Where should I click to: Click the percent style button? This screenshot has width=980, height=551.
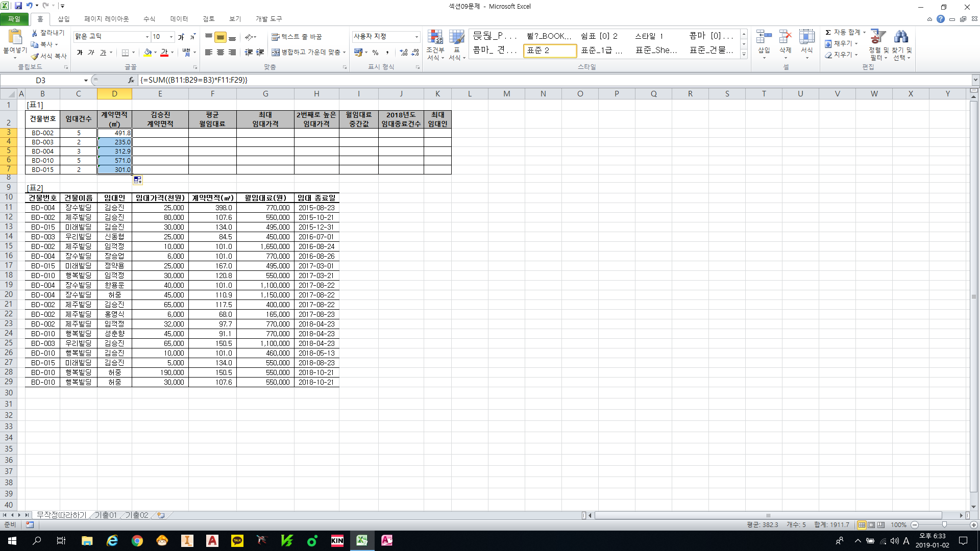point(375,53)
